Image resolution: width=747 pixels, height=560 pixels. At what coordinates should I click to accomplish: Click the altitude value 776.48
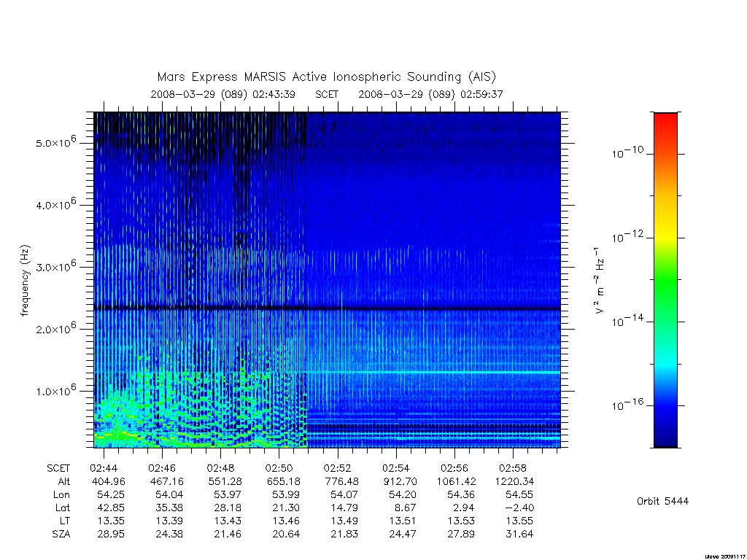pyautogui.click(x=341, y=481)
